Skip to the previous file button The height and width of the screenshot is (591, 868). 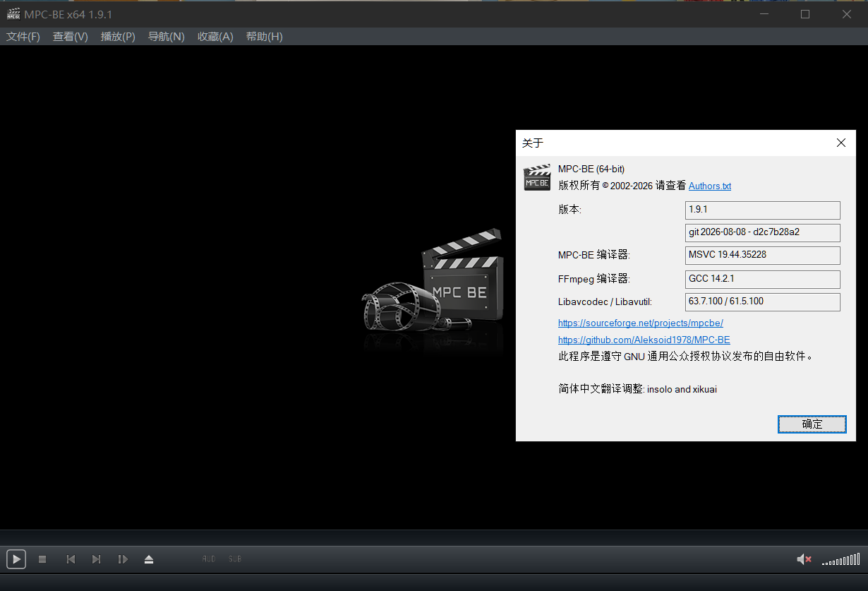click(71, 559)
